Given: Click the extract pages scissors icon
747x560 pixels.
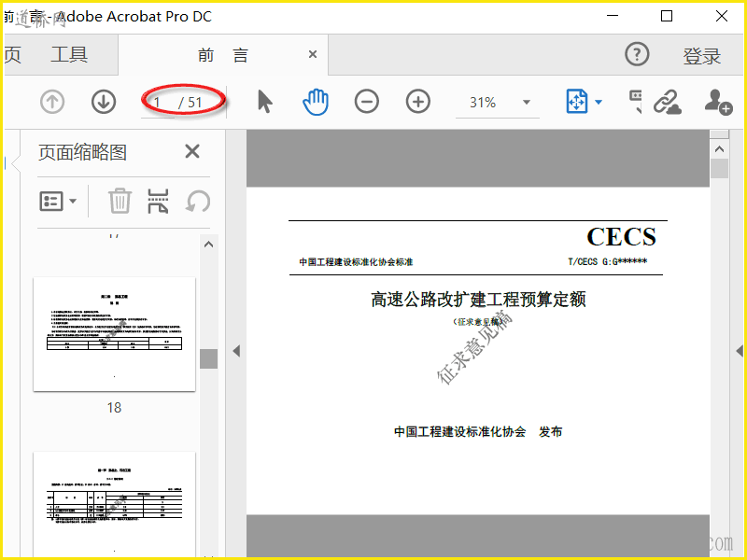Looking at the screenshot, I should click(x=158, y=201).
